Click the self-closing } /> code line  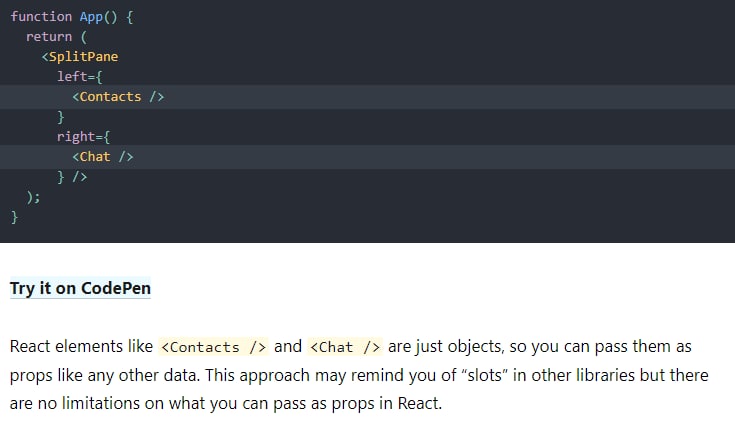tap(72, 177)
